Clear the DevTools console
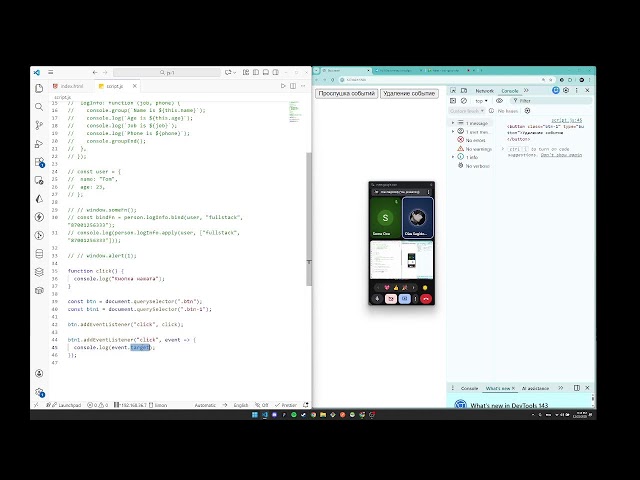Viewport: 640px width, 480px height. [x=465, y=100]
